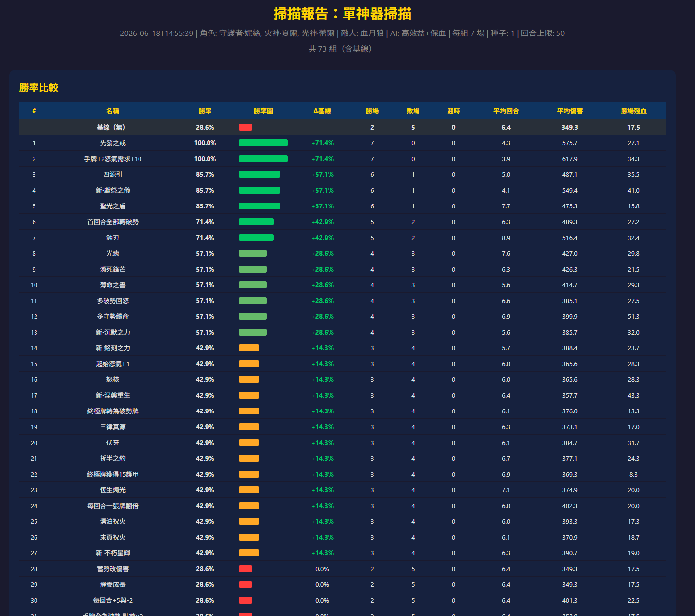This screenshot has height=616, width=695.
Task: Click the 四源引 row name
Action: (113, 174)
